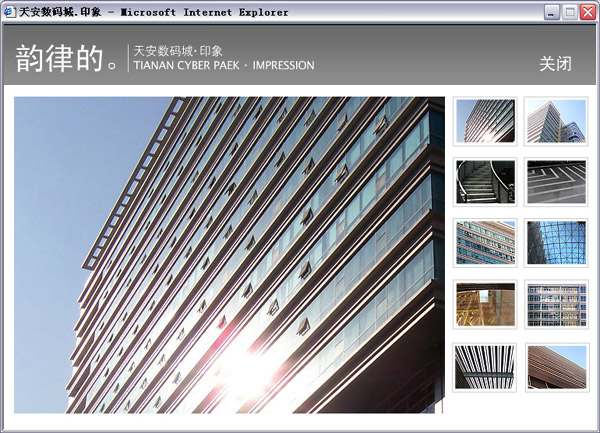This screenshot has width=600, height=433.
Task: View the blue glass dome grid thumbnail
Action: pyautogui.click(x=556, y=243)
